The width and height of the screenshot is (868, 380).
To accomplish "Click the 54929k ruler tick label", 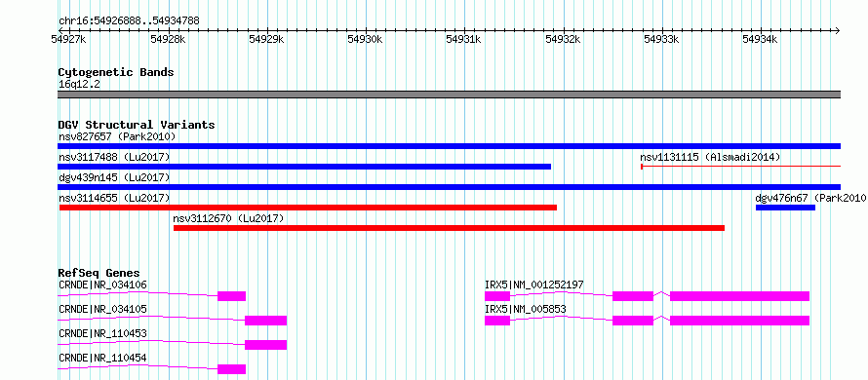I will 266,39.
